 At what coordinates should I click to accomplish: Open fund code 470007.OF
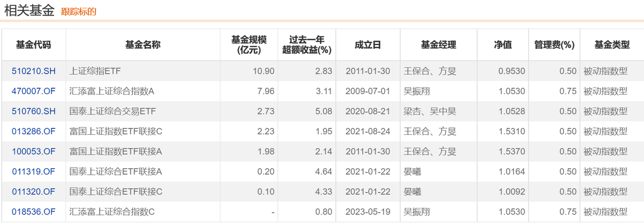(x=33, y=91)
